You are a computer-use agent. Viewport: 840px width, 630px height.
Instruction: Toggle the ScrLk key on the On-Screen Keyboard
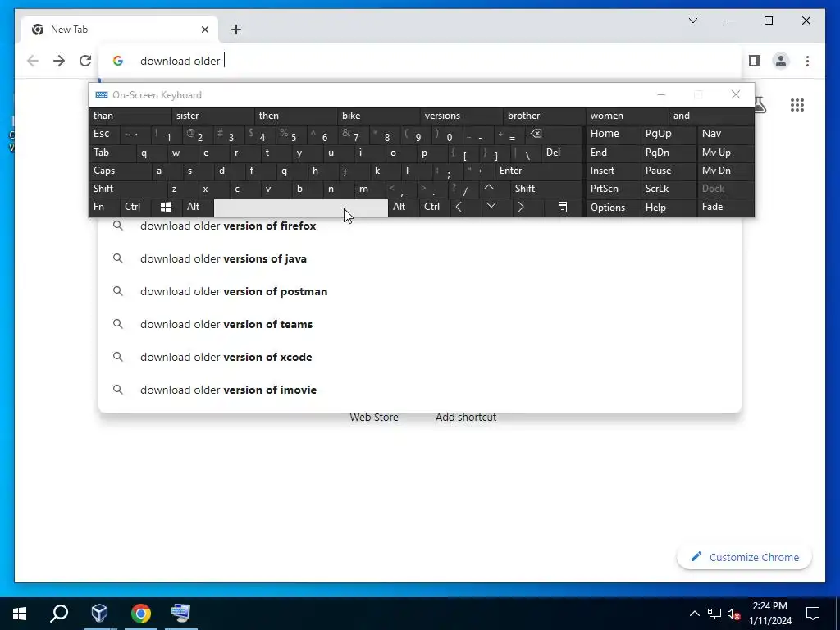pos(669,189)
